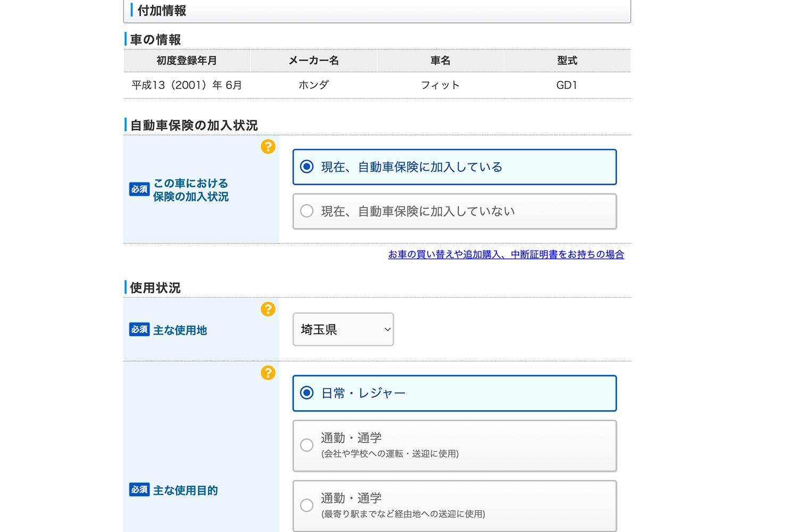Click the 型式 column header
798x532 pixels.
[567, 61]
